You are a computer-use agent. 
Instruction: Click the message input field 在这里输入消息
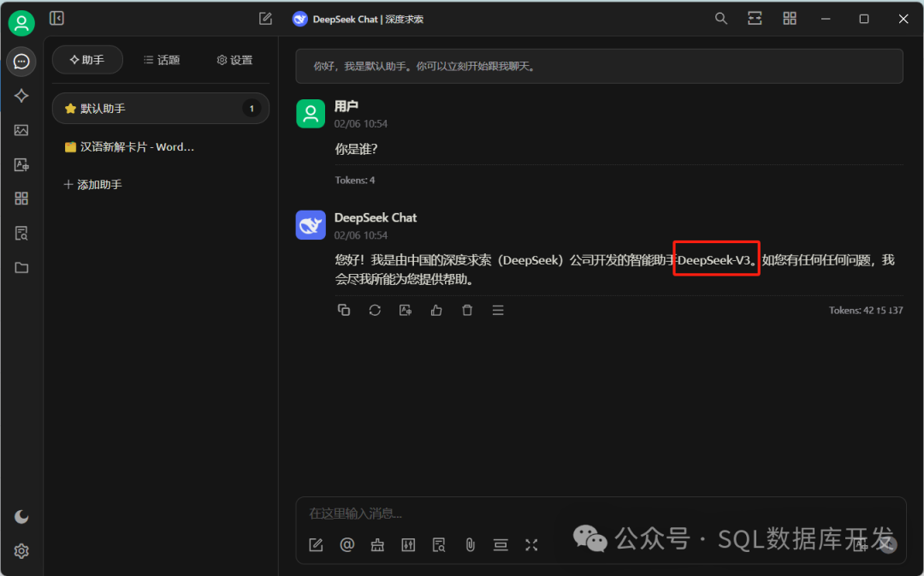[x=600, y=514]
